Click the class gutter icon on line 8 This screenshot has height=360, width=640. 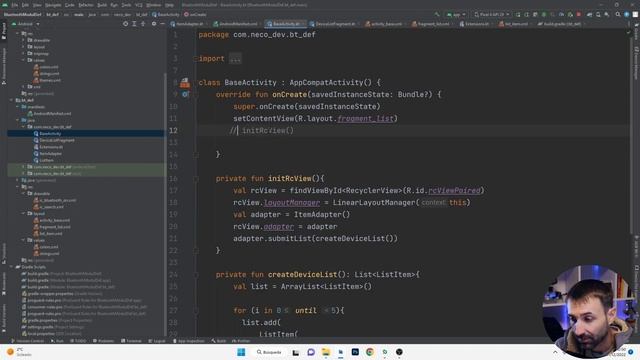[185, 83]
